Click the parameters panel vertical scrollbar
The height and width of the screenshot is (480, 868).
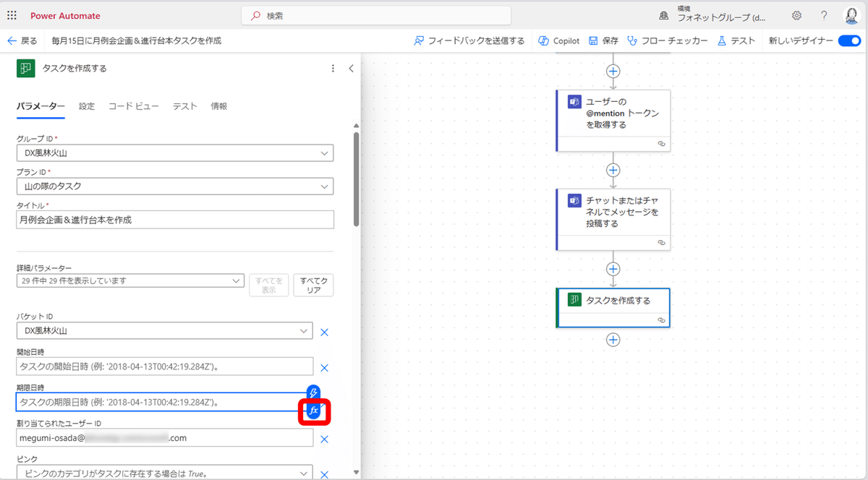(x=355, y=179)
